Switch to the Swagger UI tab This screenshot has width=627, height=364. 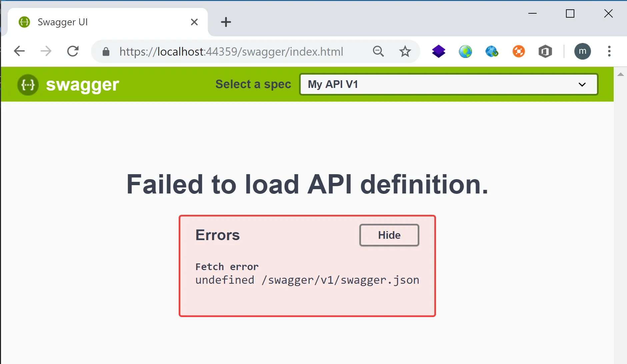108,22
